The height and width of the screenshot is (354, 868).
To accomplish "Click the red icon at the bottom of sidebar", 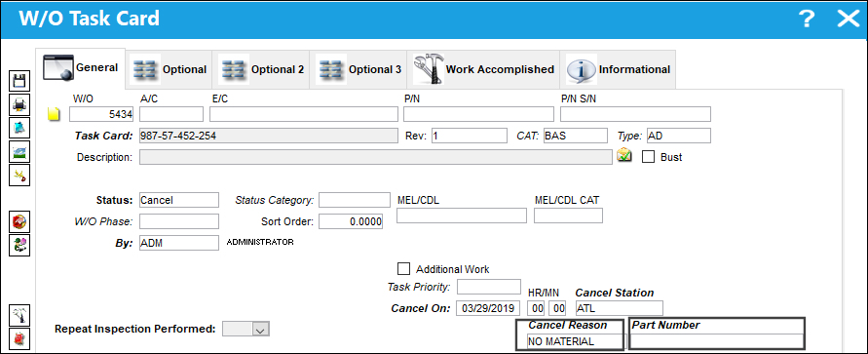I will pos(20,338).
